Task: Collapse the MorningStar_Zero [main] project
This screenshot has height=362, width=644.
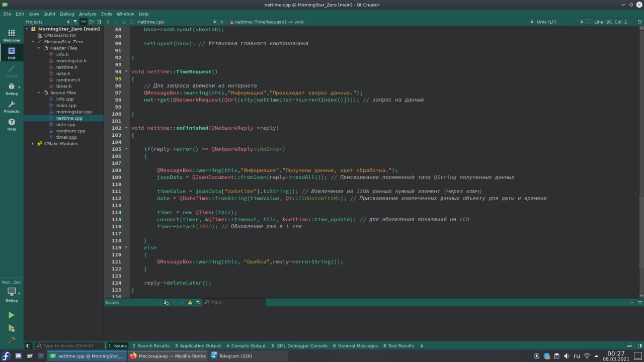Action: point(27,29)
